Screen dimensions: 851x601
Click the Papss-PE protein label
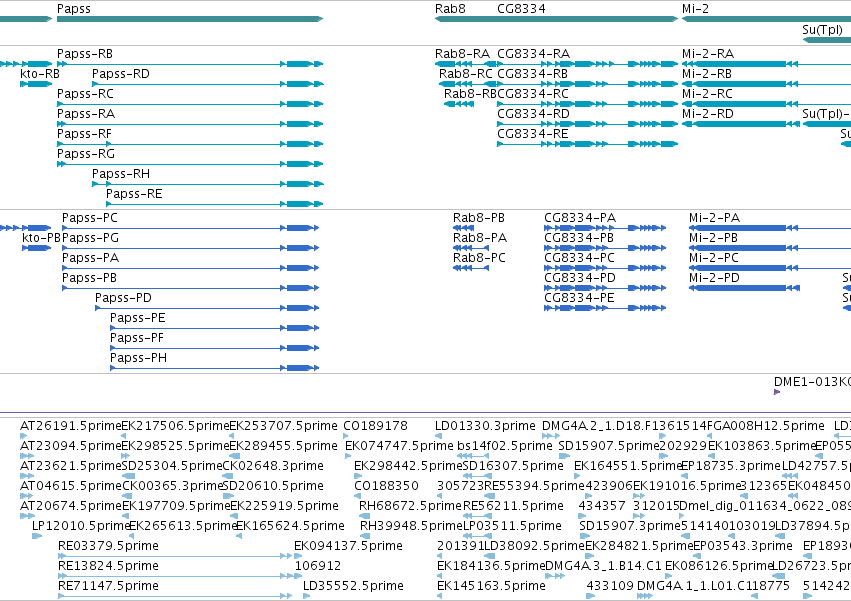(x=137, y=319)
